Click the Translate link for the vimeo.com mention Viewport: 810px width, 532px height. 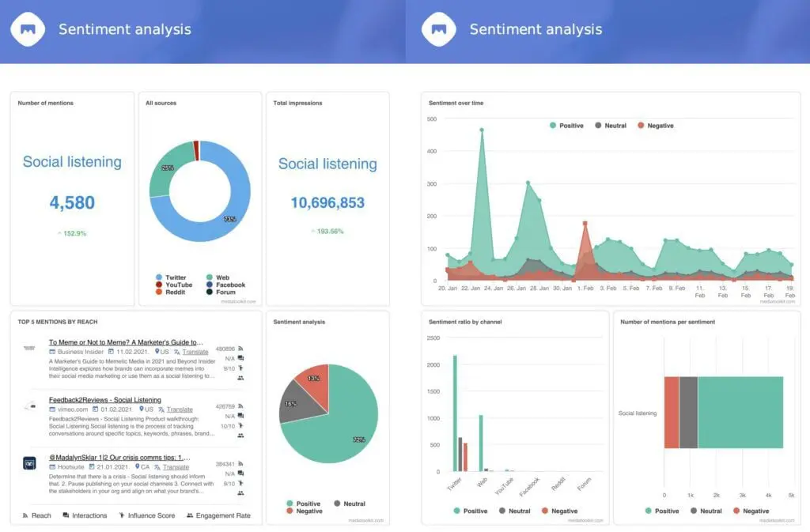179,409
